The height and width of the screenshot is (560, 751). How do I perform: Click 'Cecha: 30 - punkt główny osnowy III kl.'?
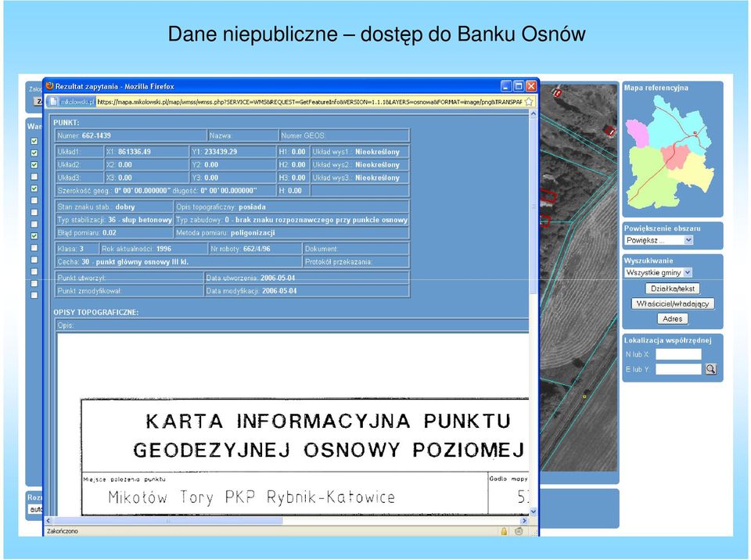point(178,262)
